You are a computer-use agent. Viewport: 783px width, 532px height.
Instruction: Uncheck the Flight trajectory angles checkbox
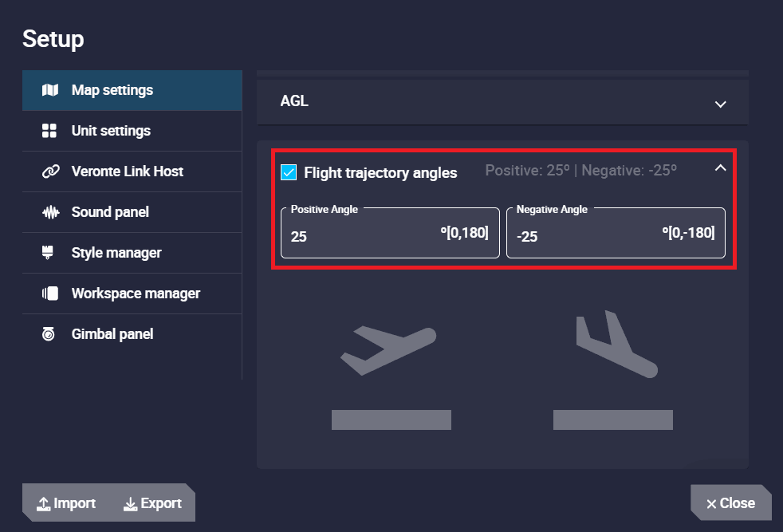289,172
